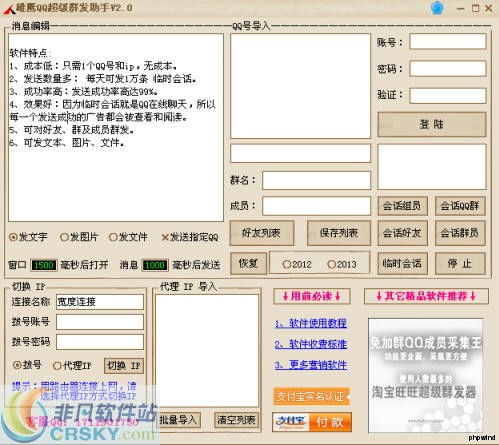The image size is (499, 445).
Task: Open the 淘宝旺旺超级群发器 ad banner
Action: click(x=425, y=375)
